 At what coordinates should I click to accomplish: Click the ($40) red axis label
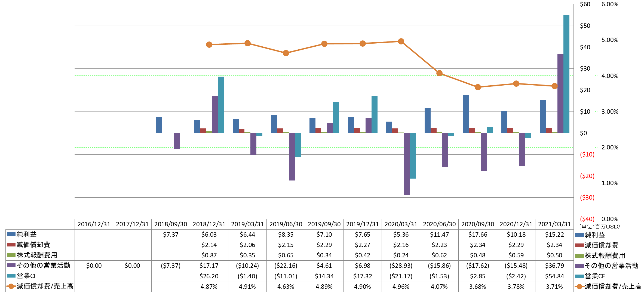tap(587, 219)
